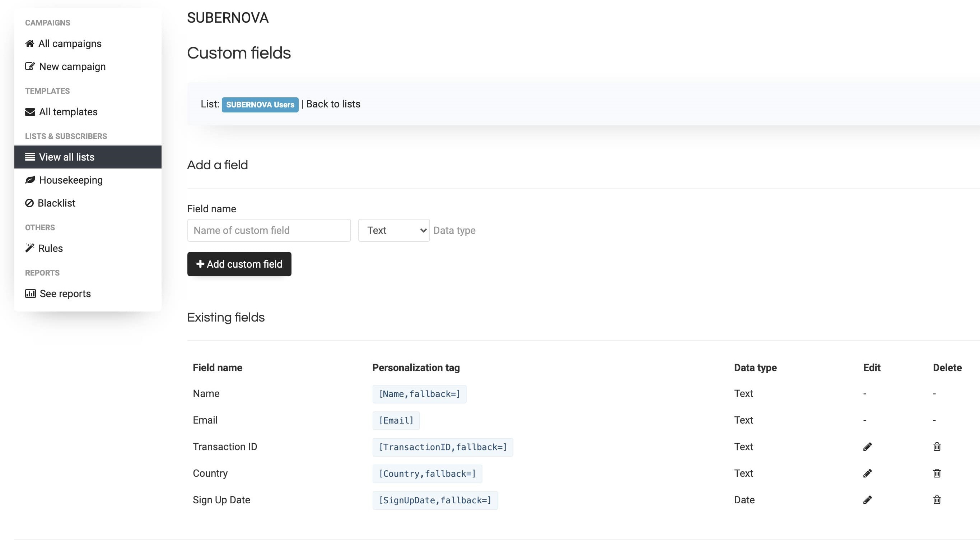Screen dimensions: 980x554
Task: Click the envelope icon beside All templates
Action: (30, 112)
